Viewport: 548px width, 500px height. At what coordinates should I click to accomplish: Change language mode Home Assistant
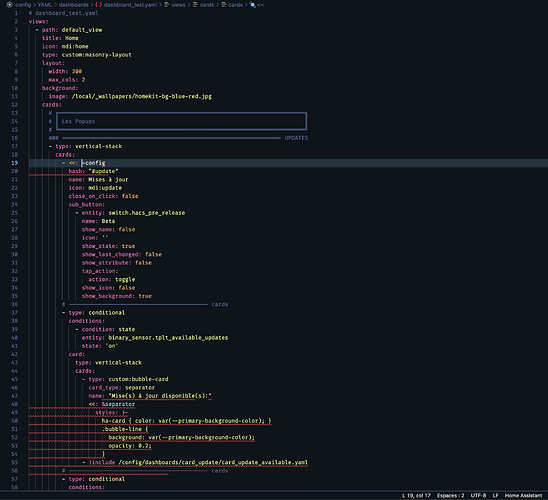click(523, 495)
